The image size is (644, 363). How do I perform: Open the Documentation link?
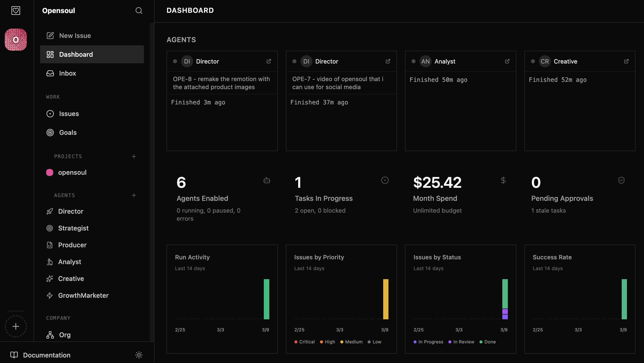46,355
